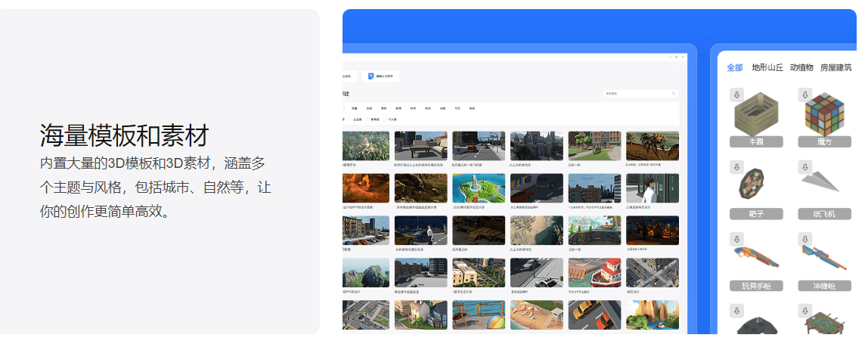This screenshot has height=341, width=868.
Task: Click the blue document icon in top toolbar
Action: [369, 76]
